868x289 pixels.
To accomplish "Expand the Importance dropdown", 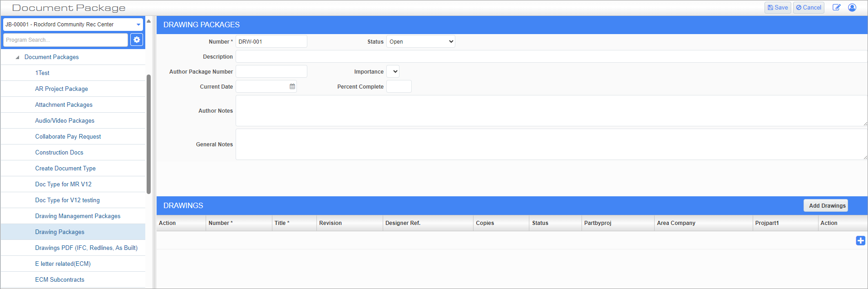I will pyautogui.click(x=393, y=72).
